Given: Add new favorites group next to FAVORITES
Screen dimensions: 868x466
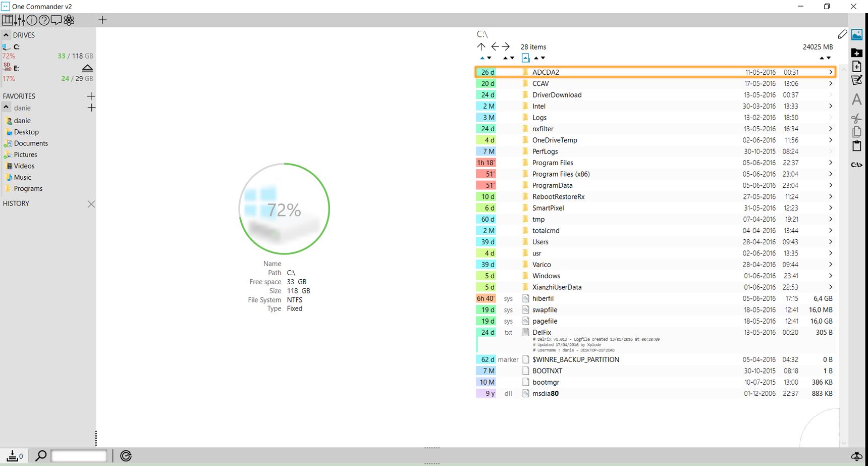Looking at the screenshot, I should point(91,96).
